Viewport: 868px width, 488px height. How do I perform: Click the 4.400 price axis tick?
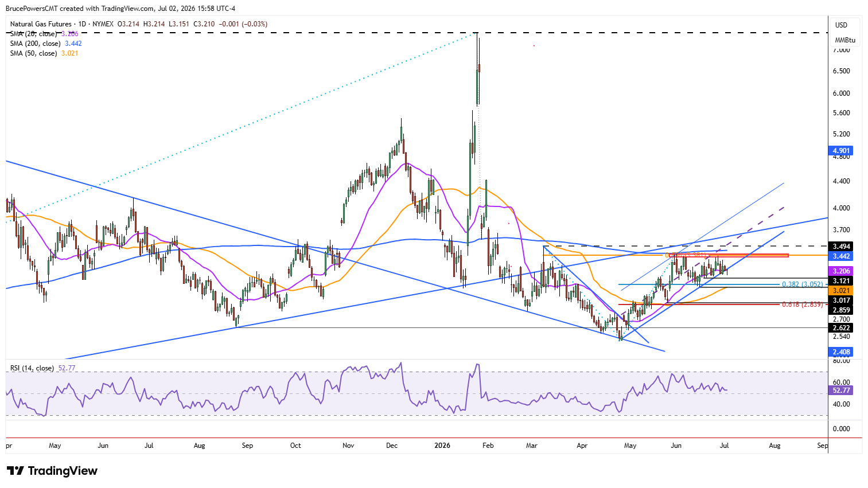(x=841, y=181)
